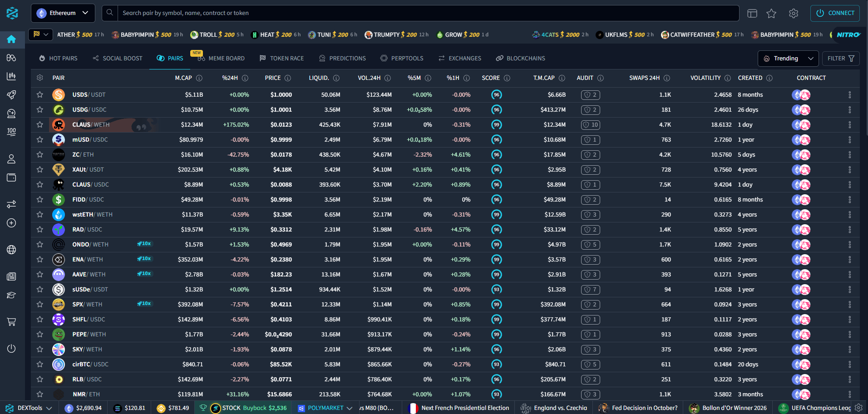This screenshot has height=414, width=868.
Task: Open the rocket icon in the sidebar
Action: (x=11, y=94)
